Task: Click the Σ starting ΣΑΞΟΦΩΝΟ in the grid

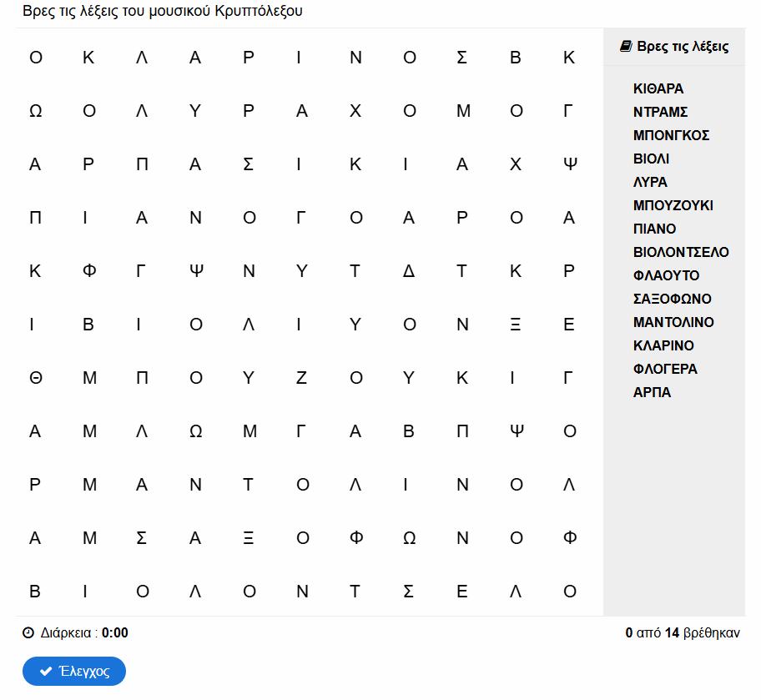Action: [142, 538]
